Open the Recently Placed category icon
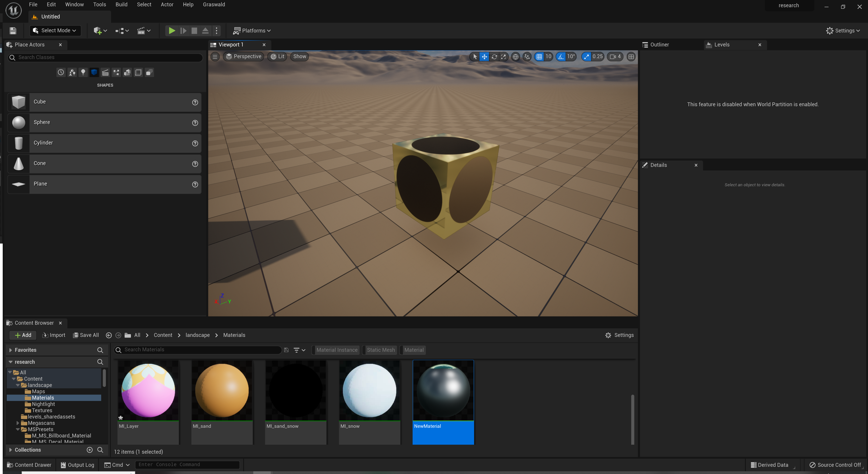Viewport: 868px width, 474px height. coord(61,72)
